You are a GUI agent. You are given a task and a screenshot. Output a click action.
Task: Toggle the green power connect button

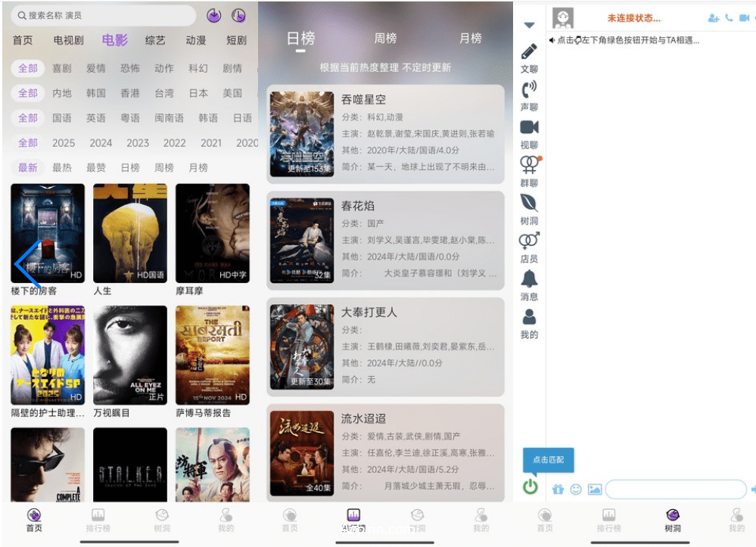tap(530, 486)
